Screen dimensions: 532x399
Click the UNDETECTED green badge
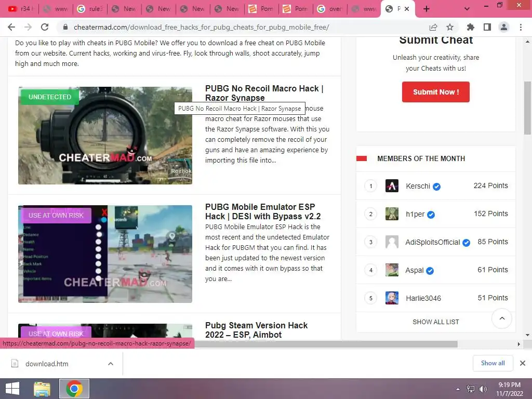click(50, 97)
